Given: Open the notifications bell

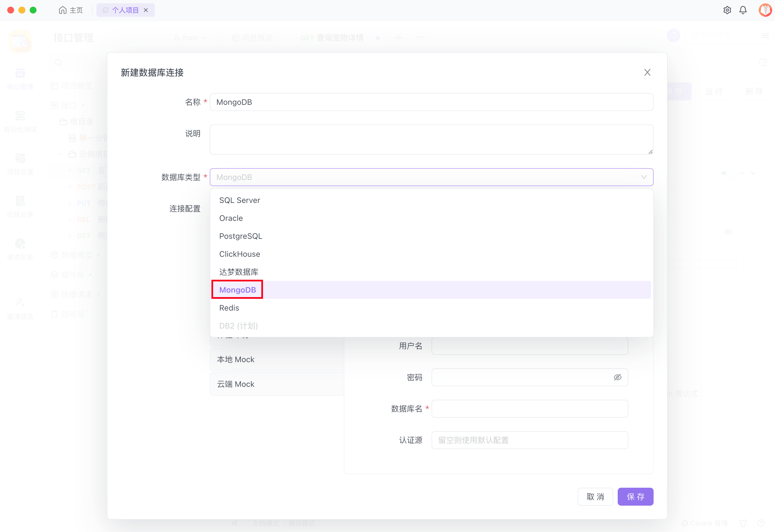Looking at the screenshot, I should (743, 10).
